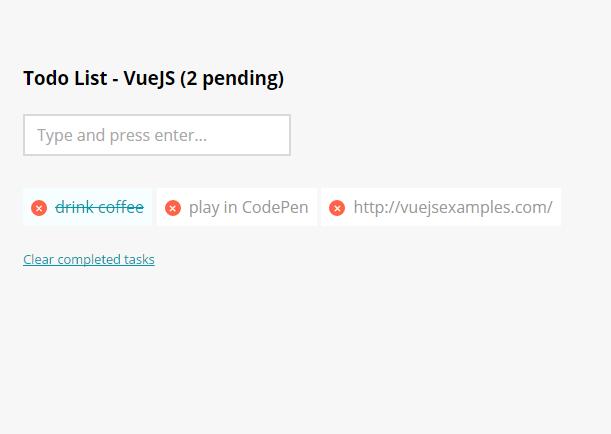Remove the 'play in CodePen' task
Screen dimensions: 611x434
173,208
